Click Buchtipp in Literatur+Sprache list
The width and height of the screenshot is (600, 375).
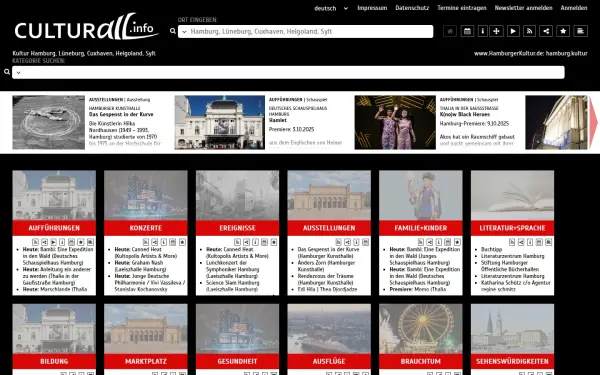(x=491, y=249)
